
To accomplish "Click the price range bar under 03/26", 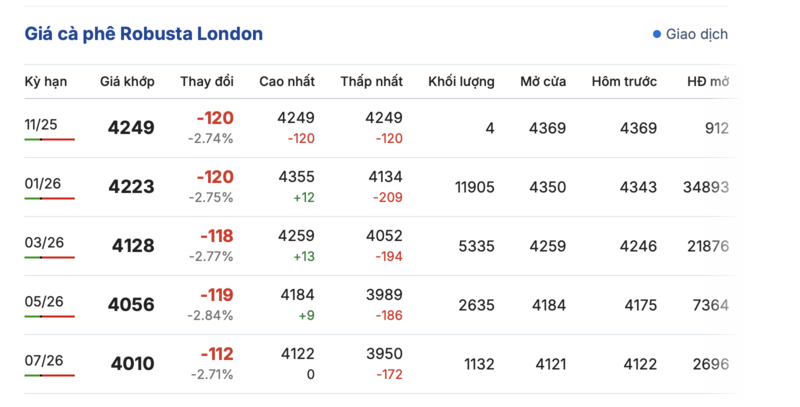I will (x=50, y=258).
